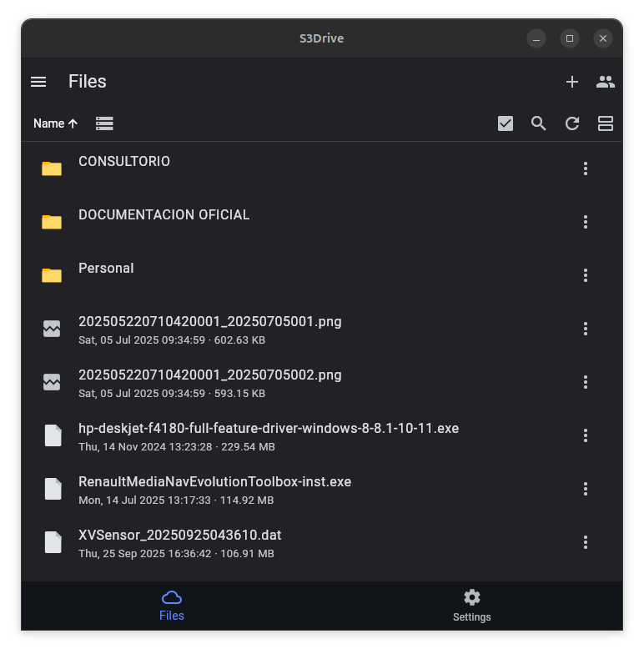
Task: Click the search magnifier icon
Action: (539, 123)
